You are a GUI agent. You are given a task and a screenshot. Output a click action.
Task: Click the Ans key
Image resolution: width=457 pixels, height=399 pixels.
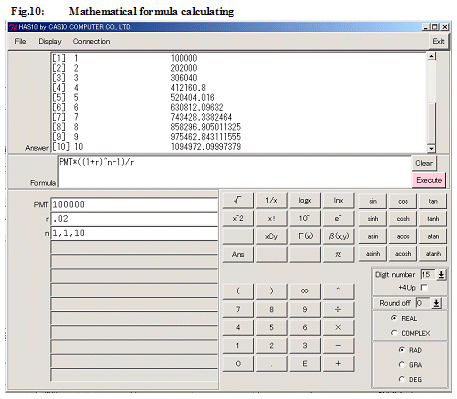point(238,254)
